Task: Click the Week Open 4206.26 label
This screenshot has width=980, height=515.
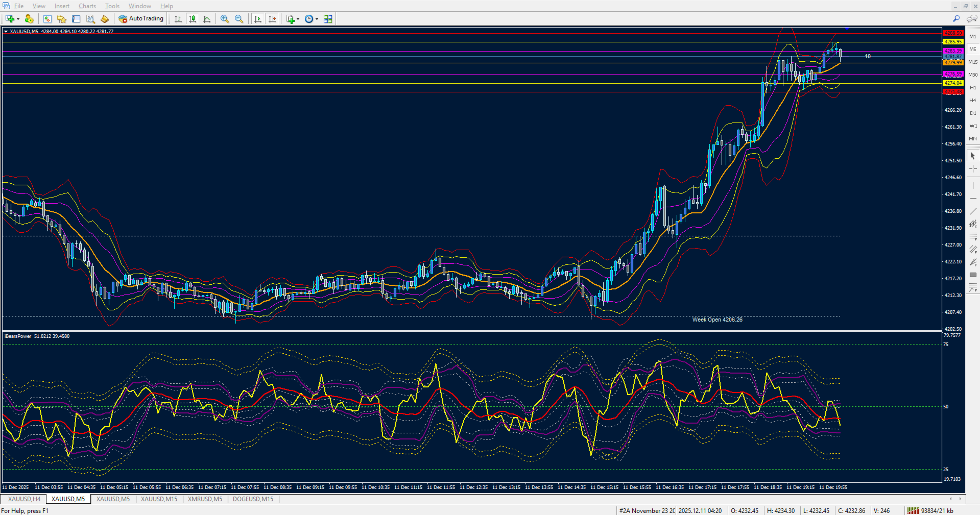Action: point(717,320)
